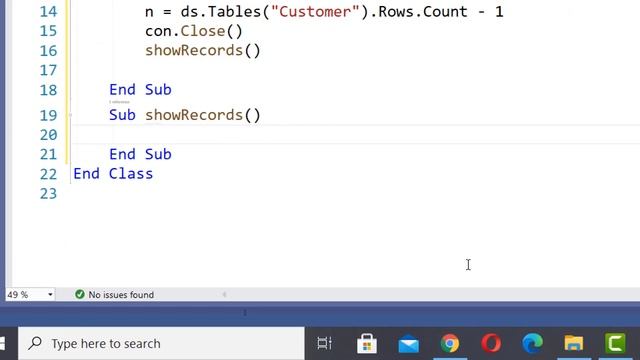Click the showRecords() call on line 16
Image resolution: width=640 pixels, height=360 pixels.
point(202,51)
